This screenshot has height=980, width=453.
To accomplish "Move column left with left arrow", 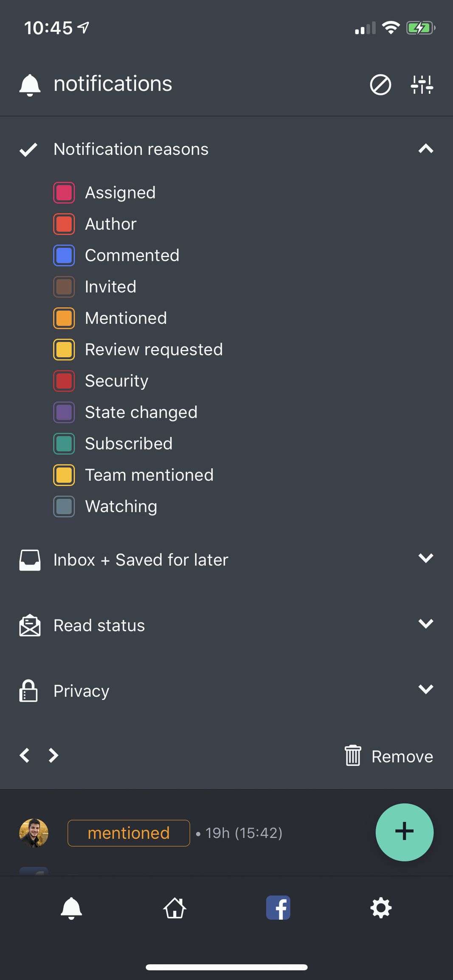I will point(25,755).
